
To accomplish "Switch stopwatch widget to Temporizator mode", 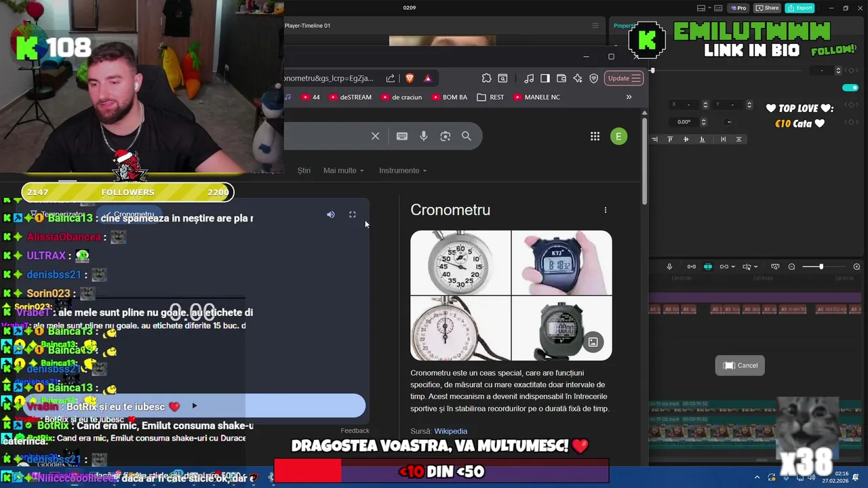I will pos(58,214).
